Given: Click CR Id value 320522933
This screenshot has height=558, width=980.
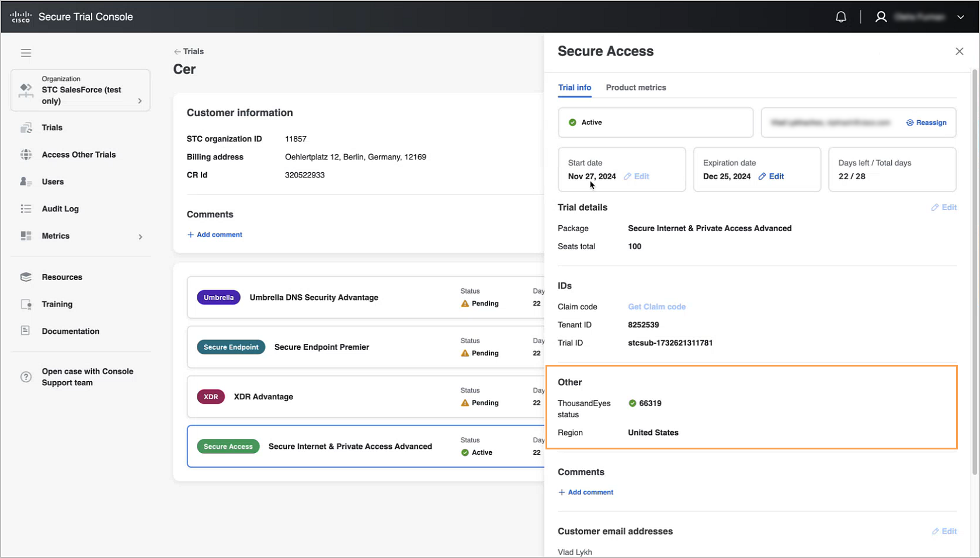Looking at the screenshot, I should coord(304,175).
